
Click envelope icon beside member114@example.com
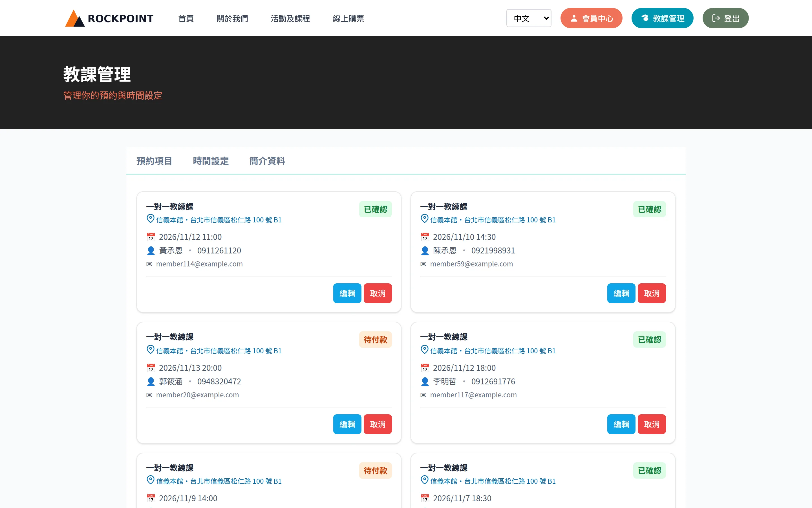click(149, 264)
